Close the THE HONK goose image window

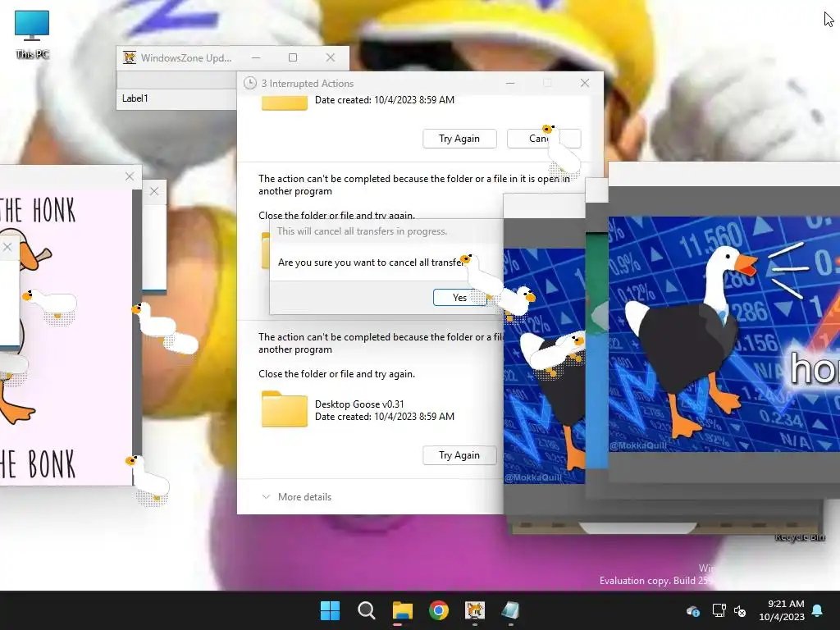[x=129, y=176]
